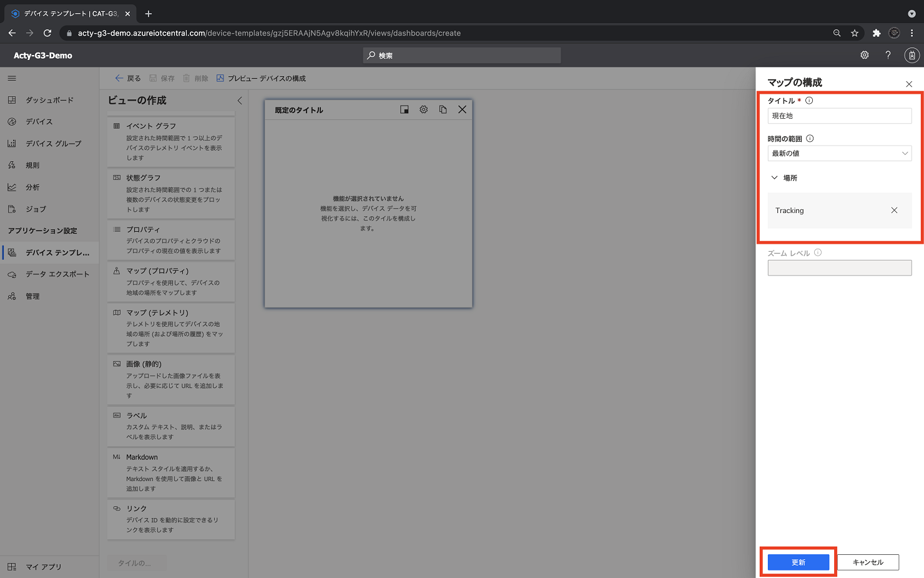Open 管理 in the sidebar
Viewport: 924px width, 578px height.
[x=49, y=296]
